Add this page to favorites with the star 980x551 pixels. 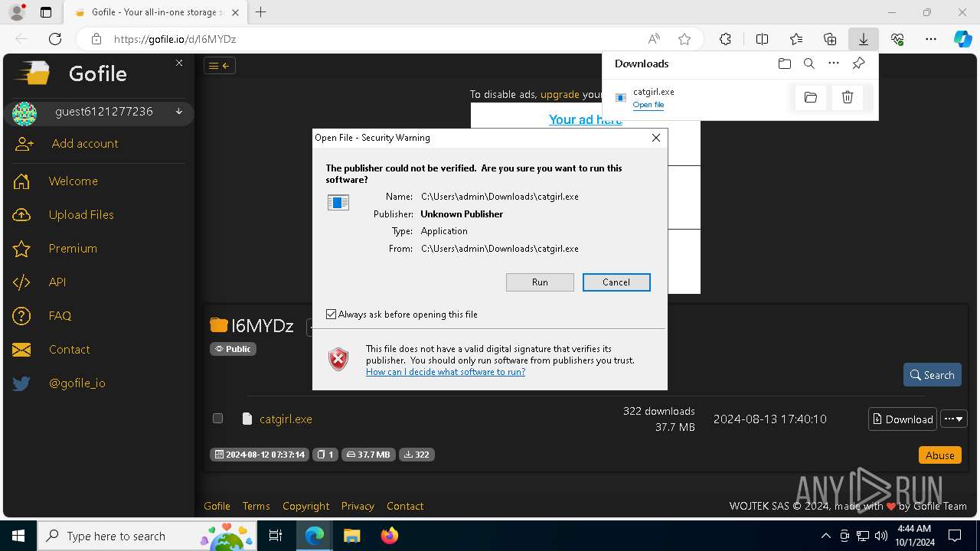[x=684, y=39]
